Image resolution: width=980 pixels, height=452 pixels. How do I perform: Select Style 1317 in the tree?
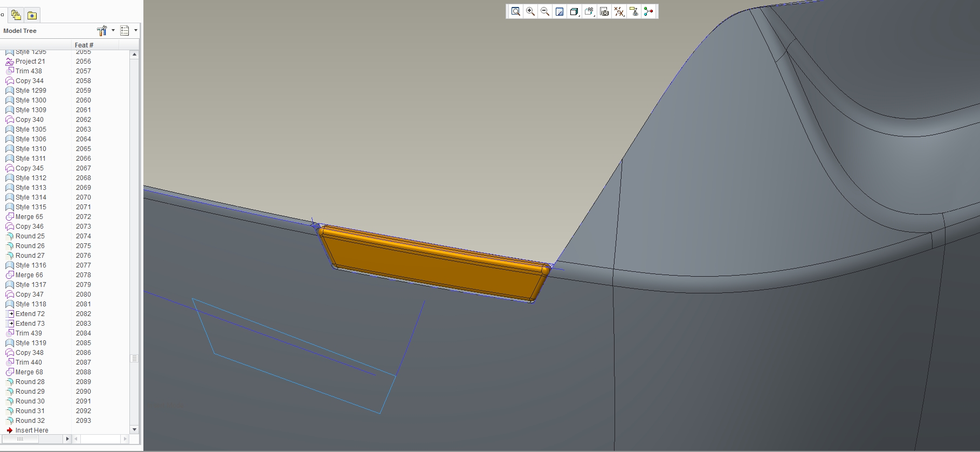31,285
